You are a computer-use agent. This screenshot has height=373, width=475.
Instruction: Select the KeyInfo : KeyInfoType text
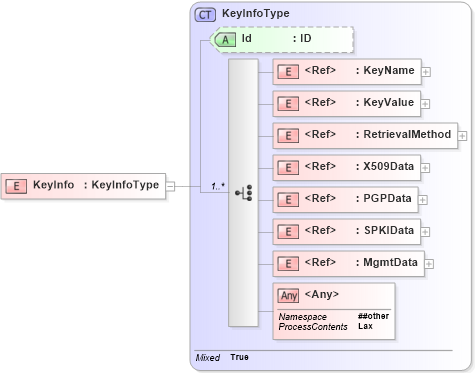[96, 185]
